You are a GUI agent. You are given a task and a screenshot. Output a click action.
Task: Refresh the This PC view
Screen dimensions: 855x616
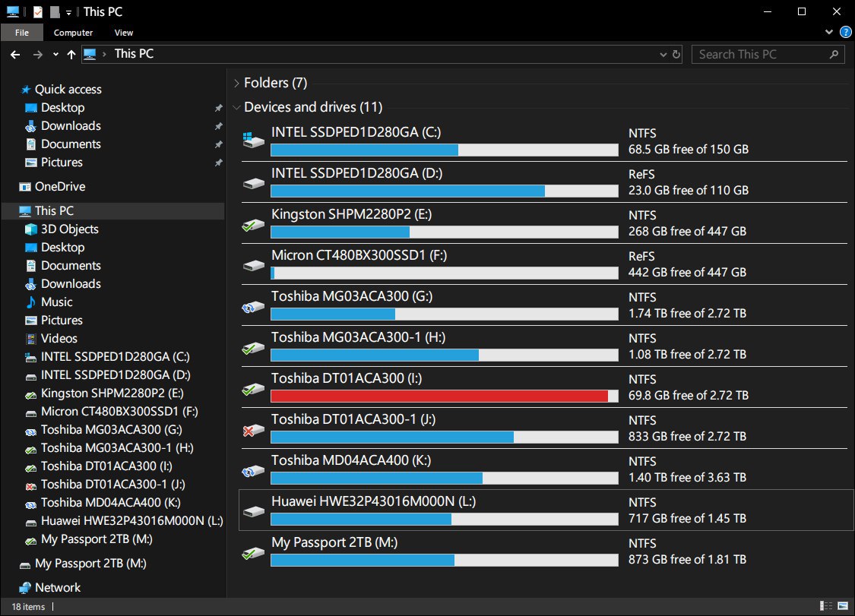pyautogui.click(x=676, y=55)
